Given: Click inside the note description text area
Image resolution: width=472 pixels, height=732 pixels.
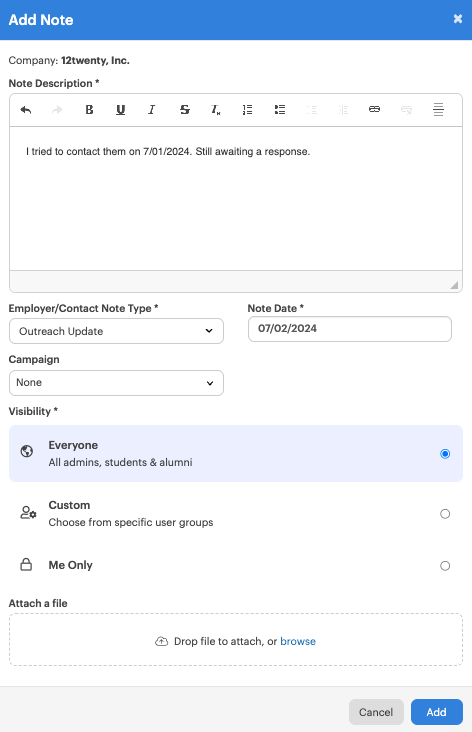Looking at the screenshot, I should [236, 198].
